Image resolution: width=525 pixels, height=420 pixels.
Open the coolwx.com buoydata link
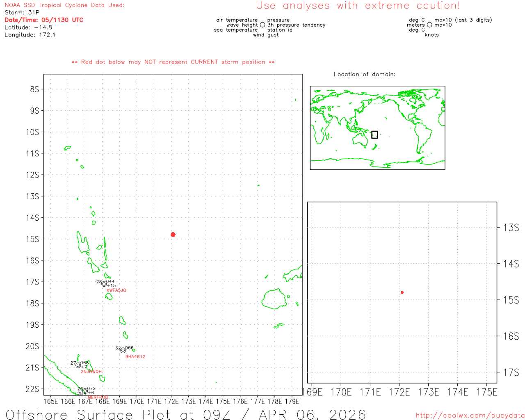pyautogui.click(x=470, y=415)
